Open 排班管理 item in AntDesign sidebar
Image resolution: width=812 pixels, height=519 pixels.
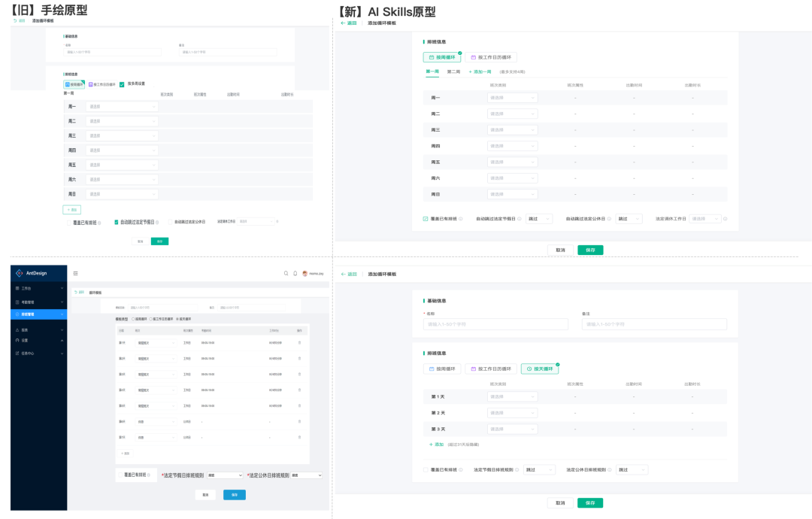tap(38, 314)
